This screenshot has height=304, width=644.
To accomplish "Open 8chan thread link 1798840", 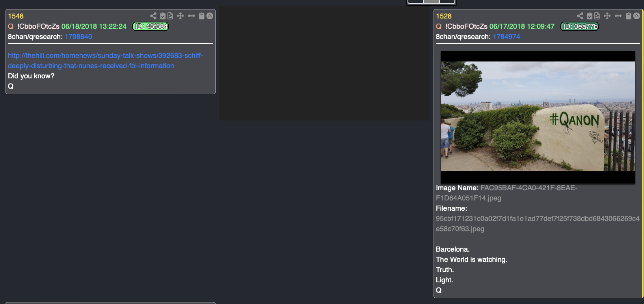I will (78, 37).
